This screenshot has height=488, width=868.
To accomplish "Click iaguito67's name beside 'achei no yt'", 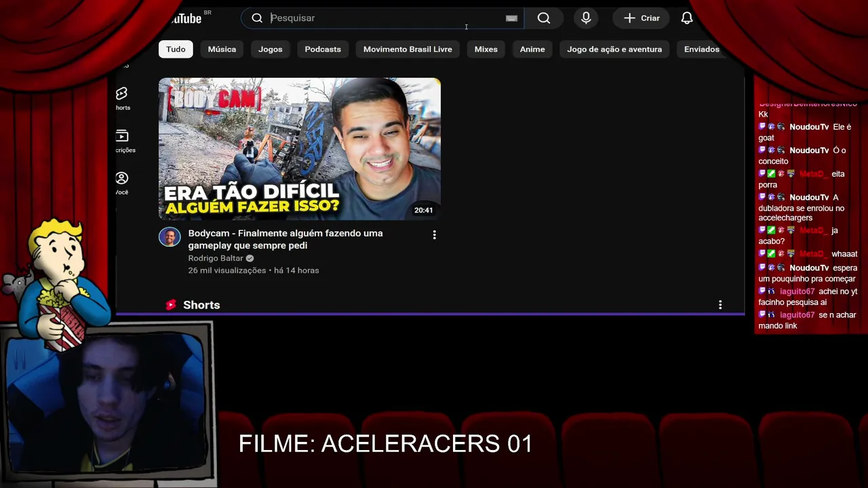I will pyautogui.click(x=797, y=291).
